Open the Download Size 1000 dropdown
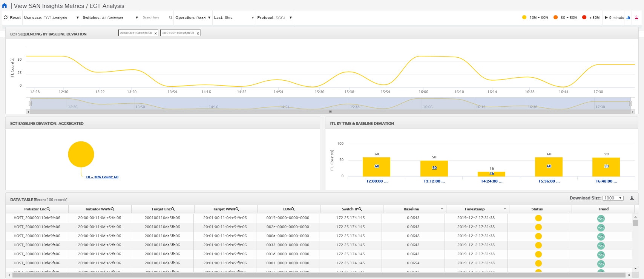644x279 pixels. point(613,198)
